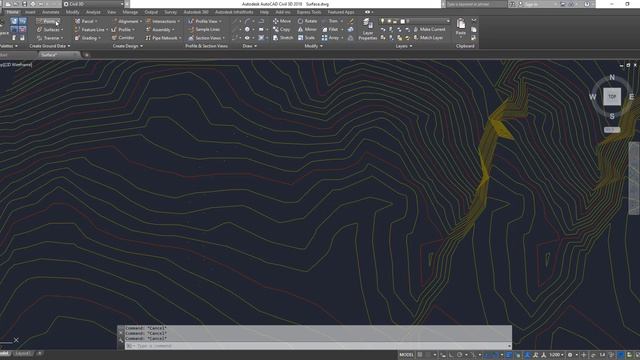Click the Assembly tool
This screenshot has height=360, width=640.
point(160,30)
